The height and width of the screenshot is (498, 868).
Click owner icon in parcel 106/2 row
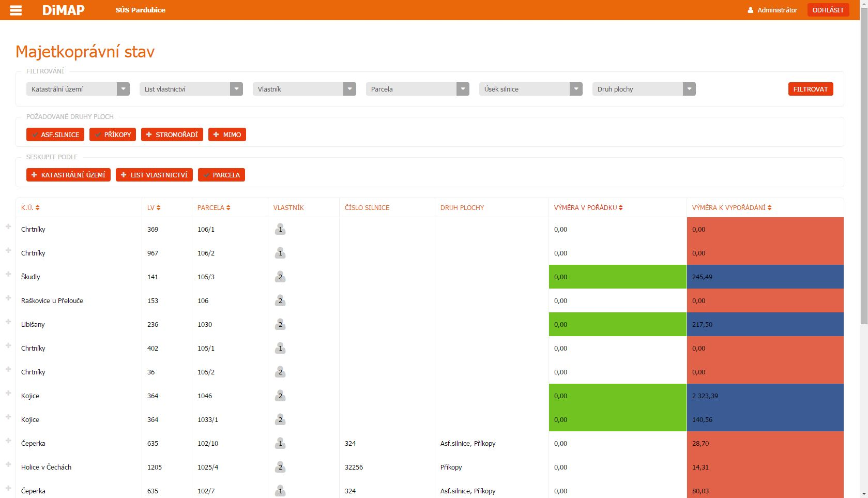(280, 253)
